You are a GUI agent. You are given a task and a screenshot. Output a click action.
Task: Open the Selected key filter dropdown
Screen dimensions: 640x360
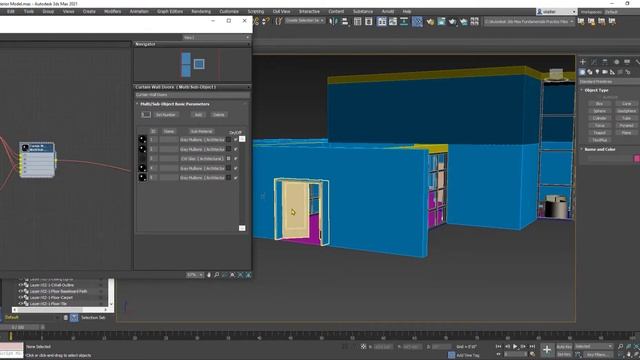click(594, 347)
